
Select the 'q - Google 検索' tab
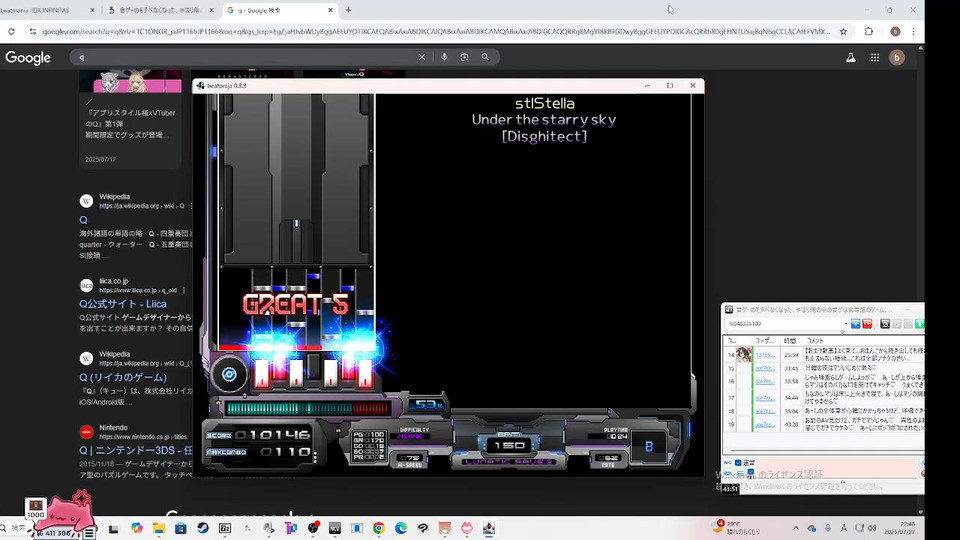coord(279,10)
